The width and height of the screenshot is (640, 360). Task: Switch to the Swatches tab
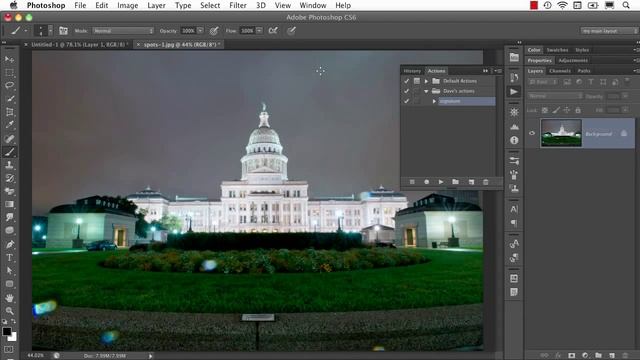coord(557,50)
